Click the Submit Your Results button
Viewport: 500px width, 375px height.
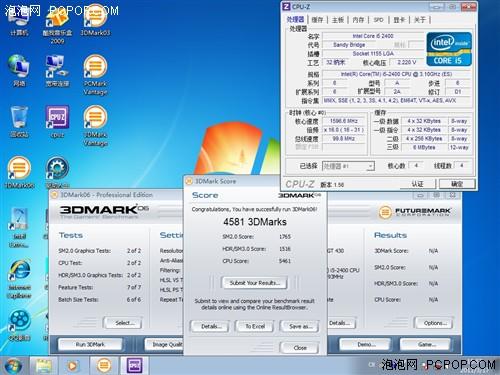[x=254, y=283]
